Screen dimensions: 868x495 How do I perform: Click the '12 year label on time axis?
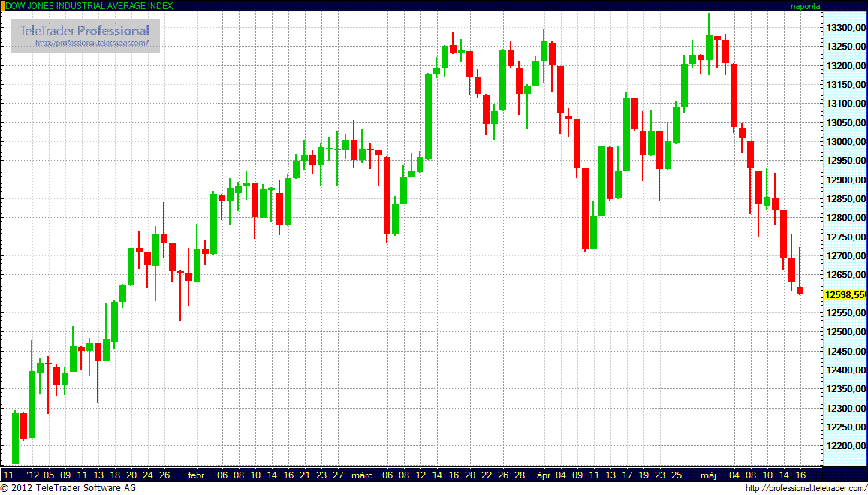point(33,475)
